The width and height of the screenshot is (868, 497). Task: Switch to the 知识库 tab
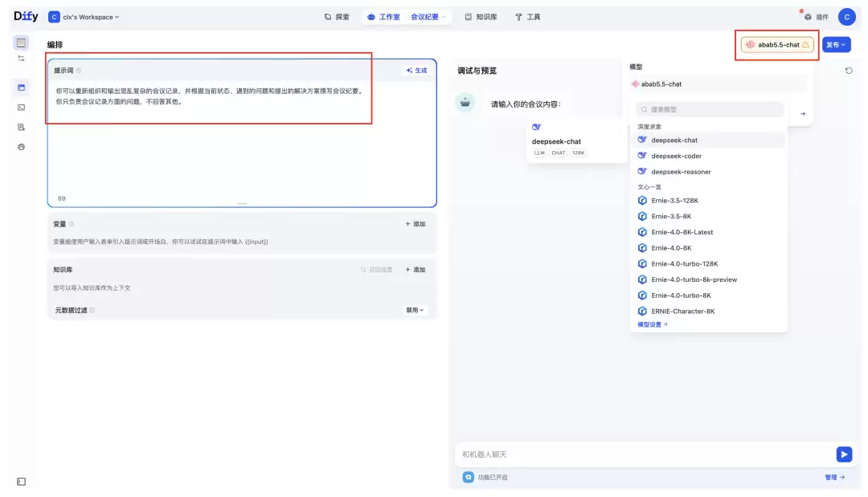coord(481,17)
